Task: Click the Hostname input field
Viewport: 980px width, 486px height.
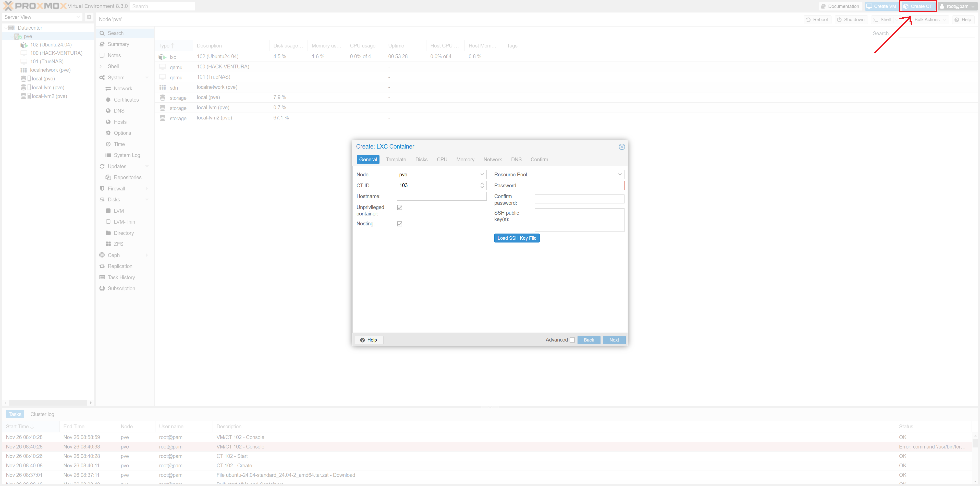Action: [441, 196]
